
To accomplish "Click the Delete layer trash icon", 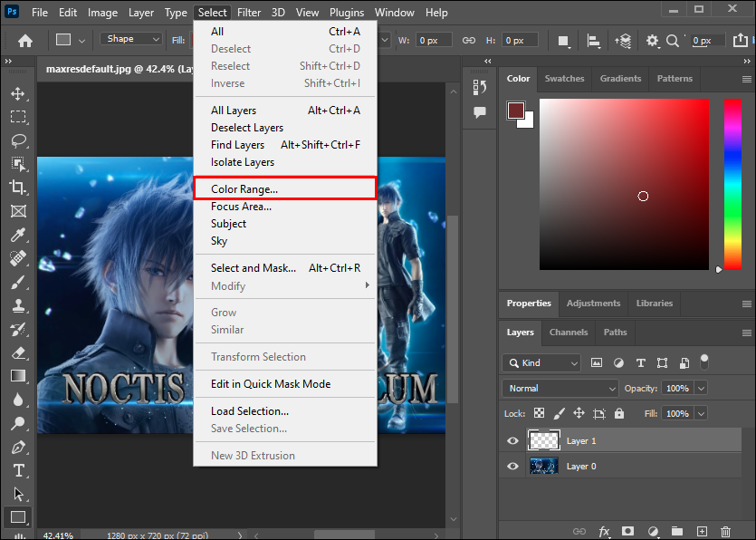I will pyautogui.click(x=725, y=531).
